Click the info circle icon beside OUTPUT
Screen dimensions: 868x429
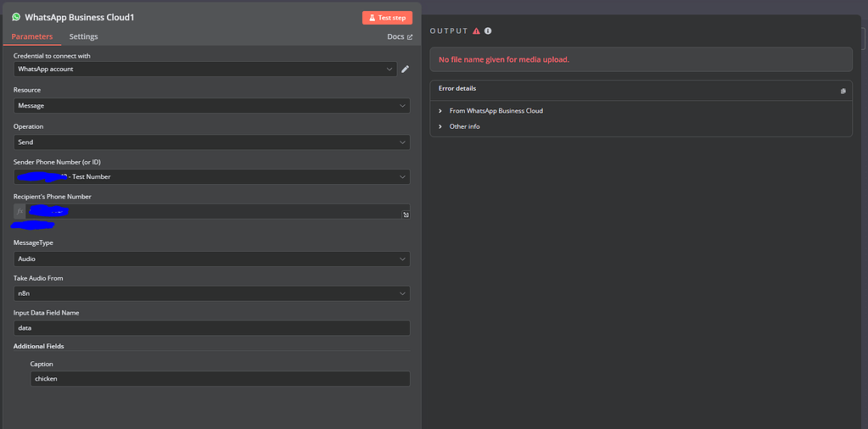tap(488, 31)
